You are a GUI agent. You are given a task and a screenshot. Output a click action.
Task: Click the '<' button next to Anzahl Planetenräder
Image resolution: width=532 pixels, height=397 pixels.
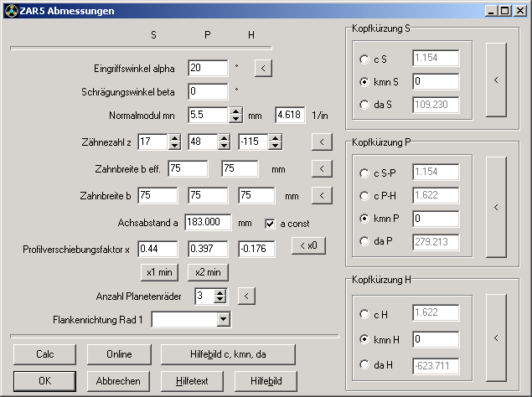(246, 296)
